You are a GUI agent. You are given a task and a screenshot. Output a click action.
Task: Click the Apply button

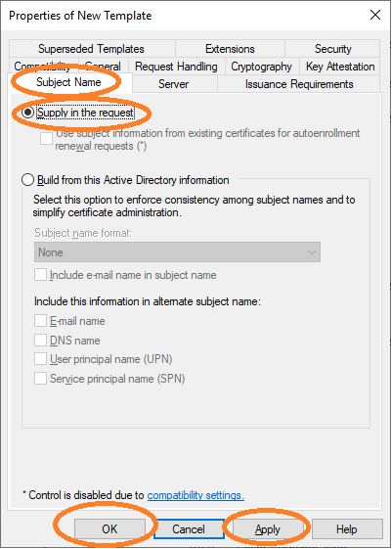click(268, 529)
